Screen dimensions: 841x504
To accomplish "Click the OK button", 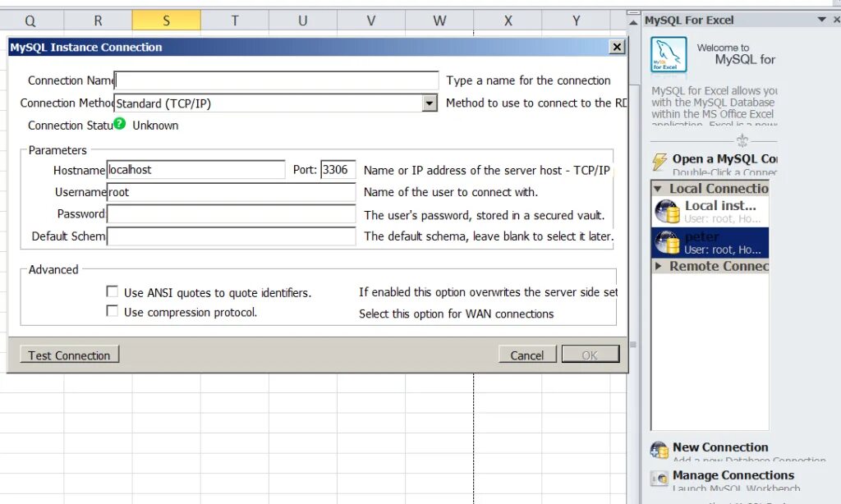I will [591, 355].
